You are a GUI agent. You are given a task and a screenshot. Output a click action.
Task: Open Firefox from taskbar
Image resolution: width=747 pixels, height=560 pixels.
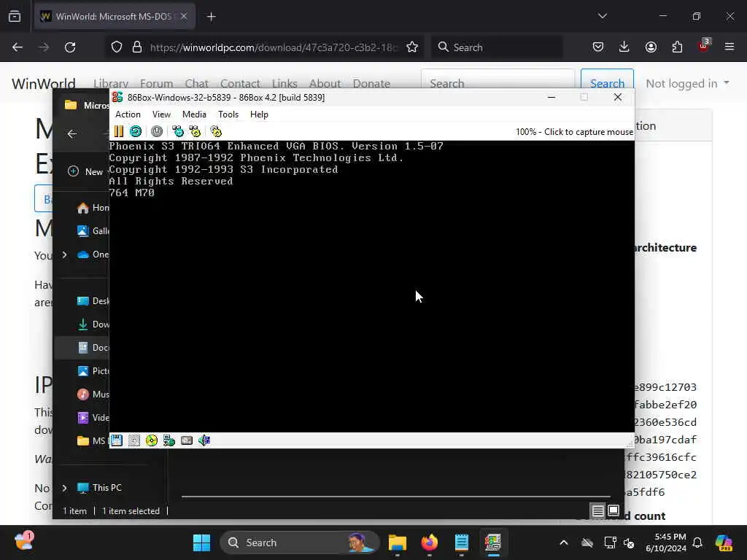tap(429, 542)
